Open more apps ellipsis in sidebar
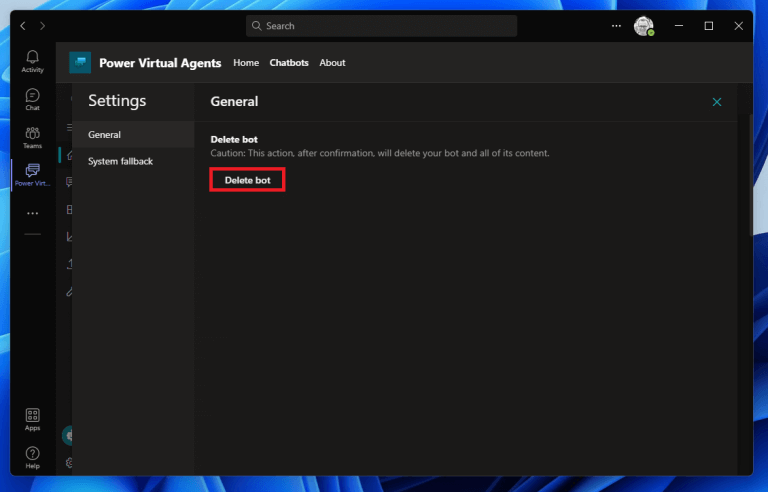The image size is (768, 492). 32,213
